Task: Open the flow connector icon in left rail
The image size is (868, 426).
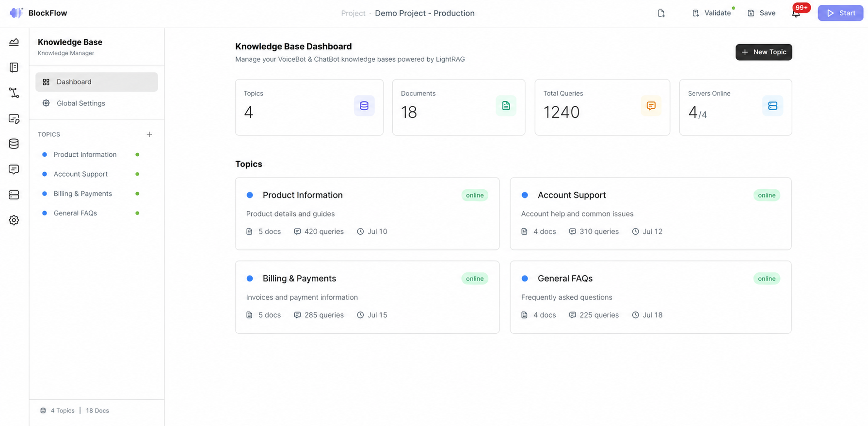Action: [x=14, y=93]
